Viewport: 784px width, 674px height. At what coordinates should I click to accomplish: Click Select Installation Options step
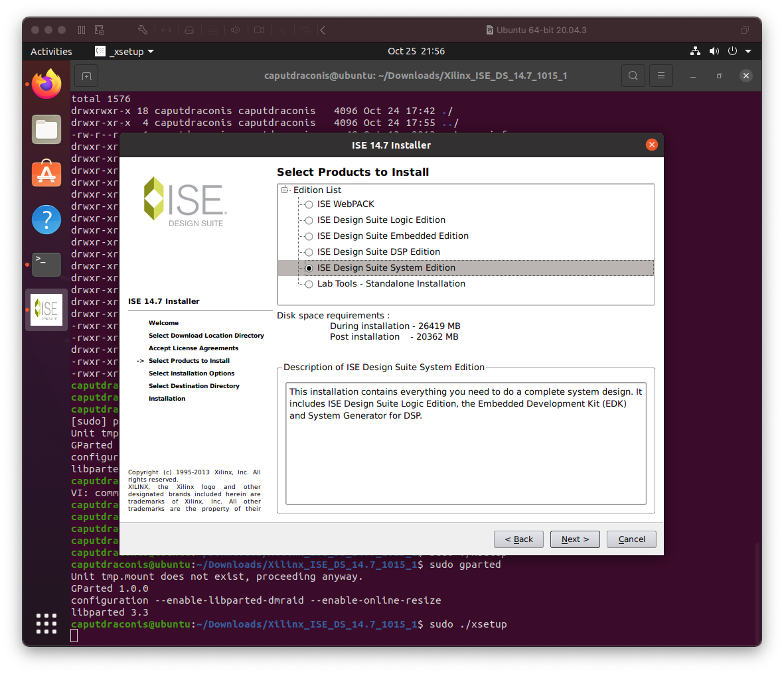point(191,373)
